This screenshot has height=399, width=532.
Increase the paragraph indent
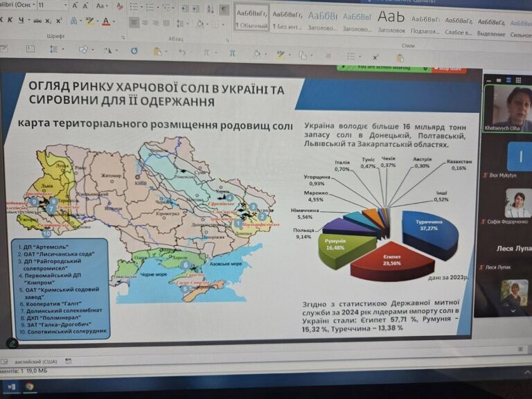click(x=196, y=8)
